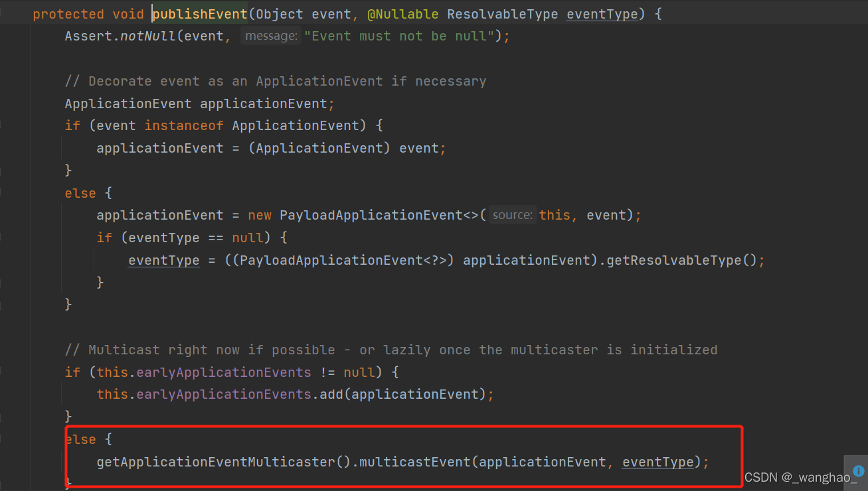Click the Assert class name
The height and width of the screenshot is (491, 868).
coord(88,36)
